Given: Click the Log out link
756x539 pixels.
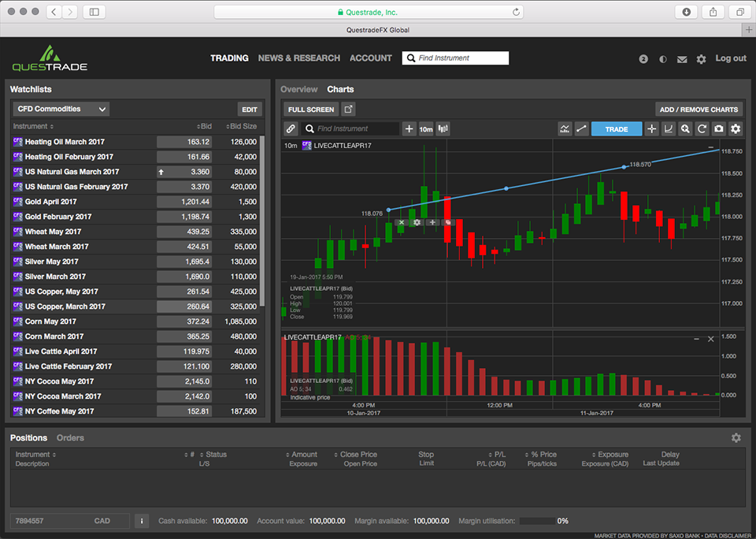Looking at the screenshot, I should click(731, 58).
